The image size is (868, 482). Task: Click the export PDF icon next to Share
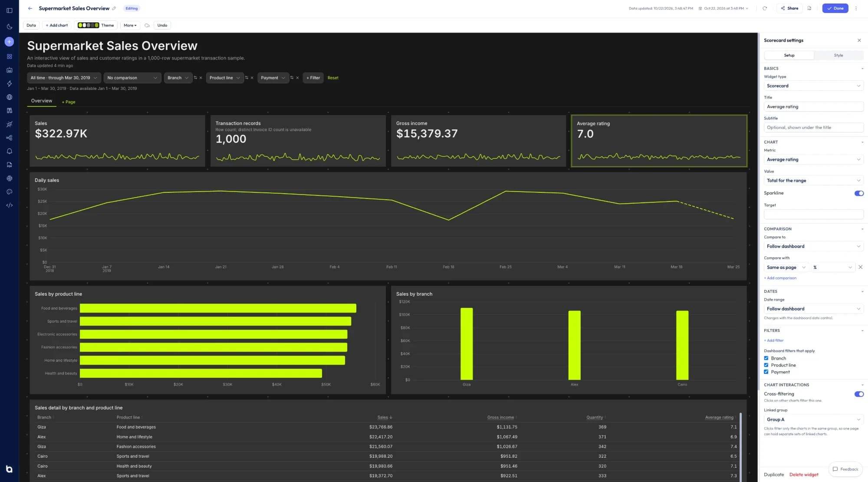(809, 8)
